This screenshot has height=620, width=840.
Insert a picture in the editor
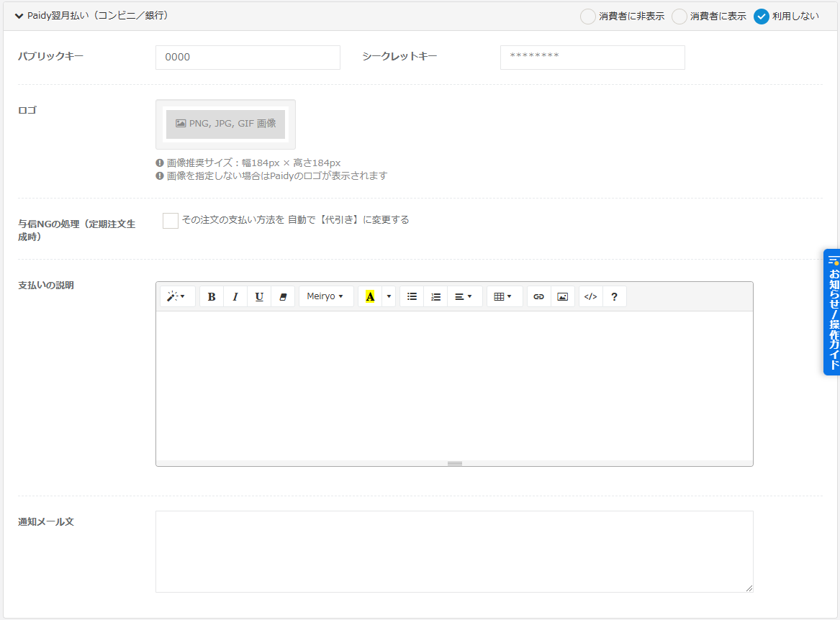tap(563, 296)
